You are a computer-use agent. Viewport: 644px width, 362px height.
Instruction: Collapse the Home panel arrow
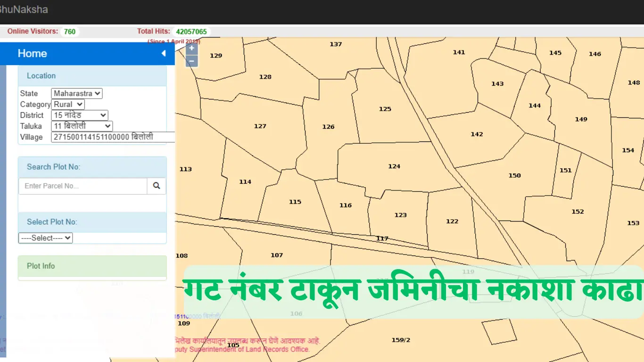point(164,54)
